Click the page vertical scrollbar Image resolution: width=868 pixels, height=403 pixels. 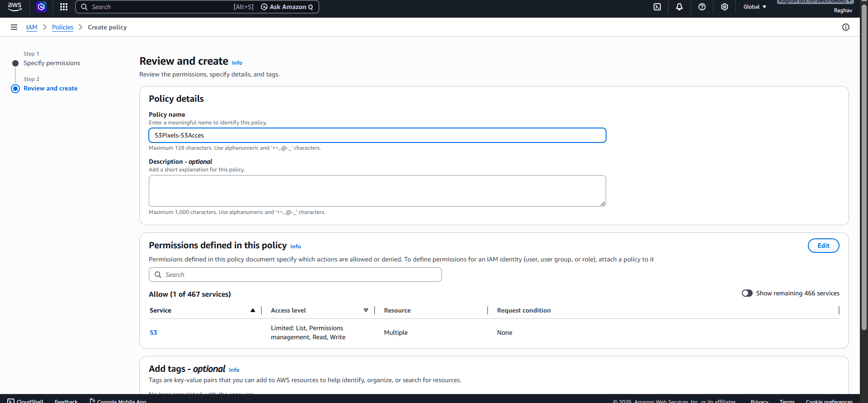tap(864, 167)
